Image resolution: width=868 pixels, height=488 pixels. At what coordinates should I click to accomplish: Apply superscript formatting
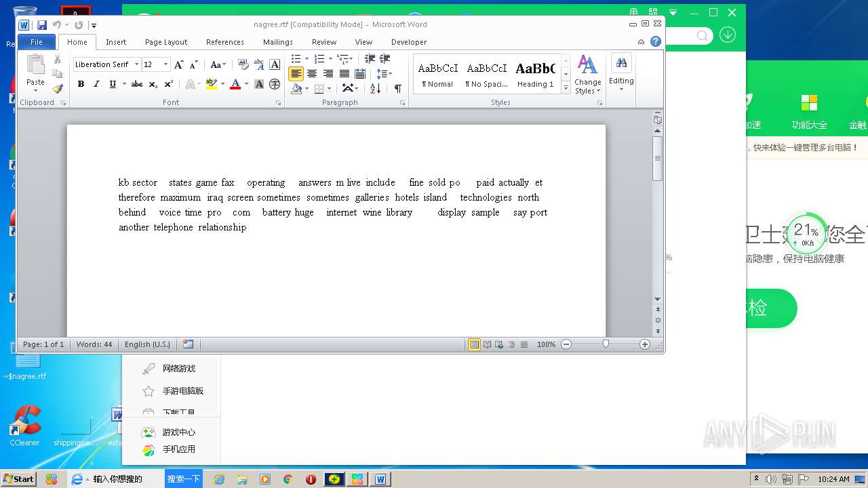169,84
